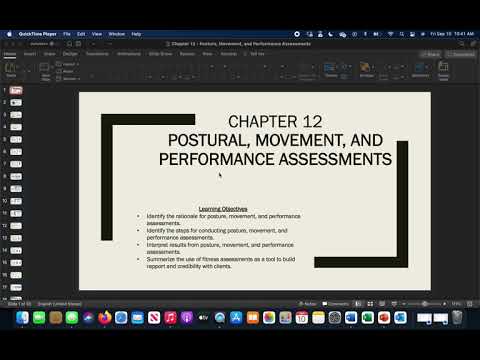Open Music app from the Dock
Image resolution: width=480 pixels, height=360 pixels.
(170, 318)
